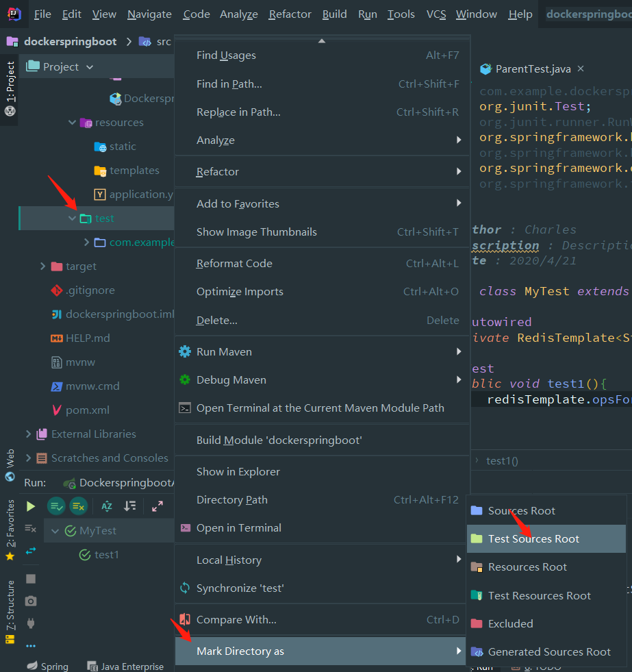Click the three dots more icon
This screenshot has width=632, height=672.
pyautogui.click(x=30, y=646)
